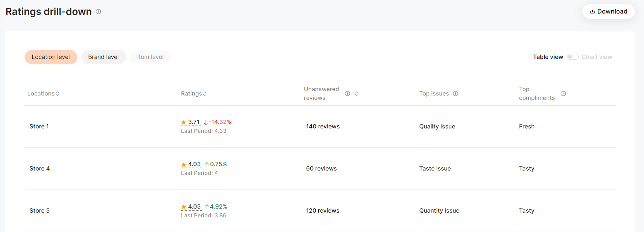The width and height of the screenshot is (644, 232).
Task: Click the Top compliments info icon
Action: [563, 94]
